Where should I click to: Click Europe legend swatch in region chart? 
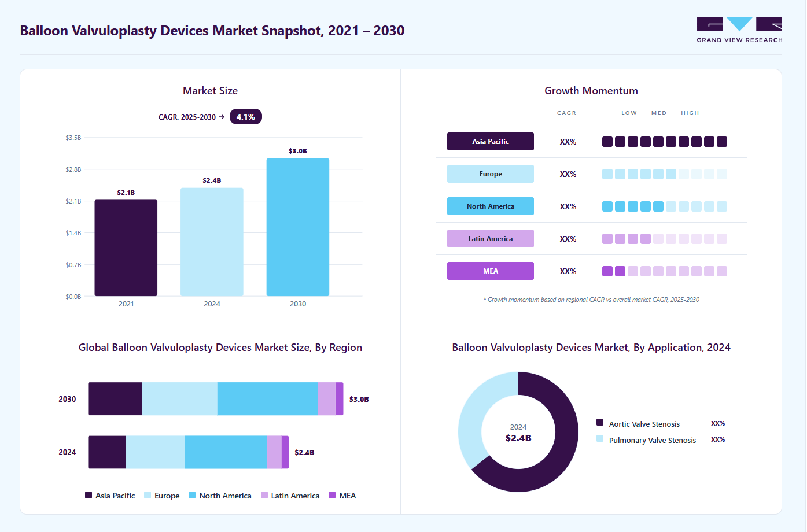(x=148, y=495)
